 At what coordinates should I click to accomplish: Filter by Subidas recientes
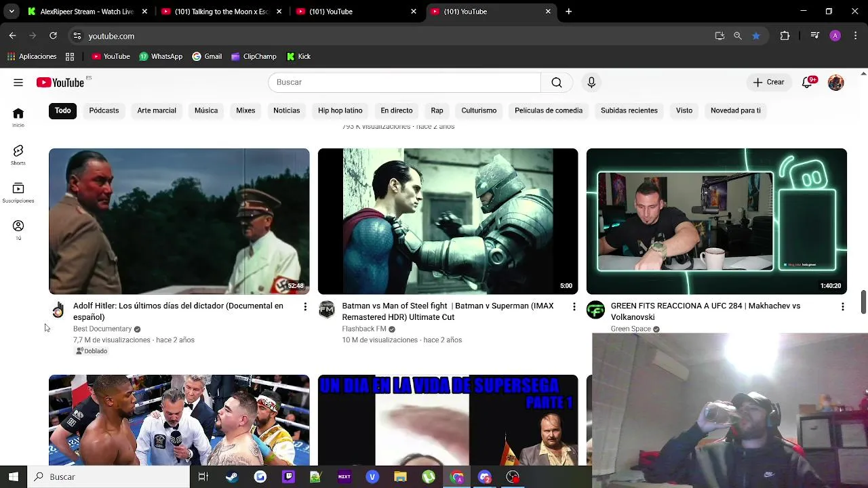(x=629, y=110)
